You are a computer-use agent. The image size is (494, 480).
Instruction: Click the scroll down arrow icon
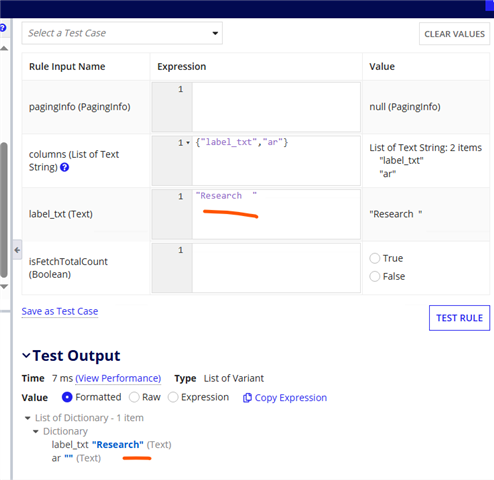[4, 286]
